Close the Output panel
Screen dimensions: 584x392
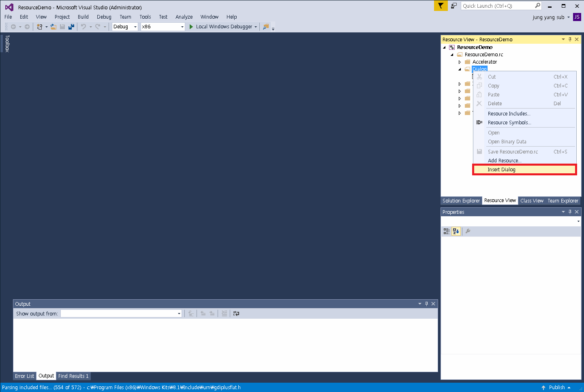[x=433, y=304]
